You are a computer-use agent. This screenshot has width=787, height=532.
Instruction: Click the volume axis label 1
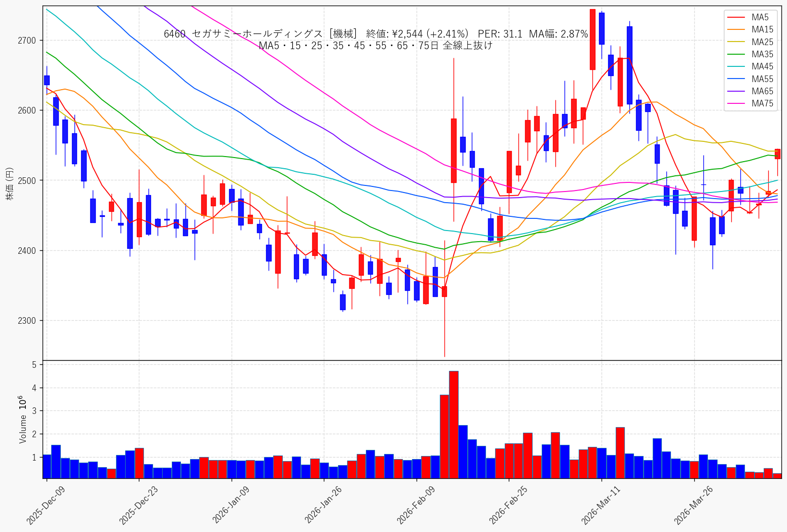(x=35, y=458)
